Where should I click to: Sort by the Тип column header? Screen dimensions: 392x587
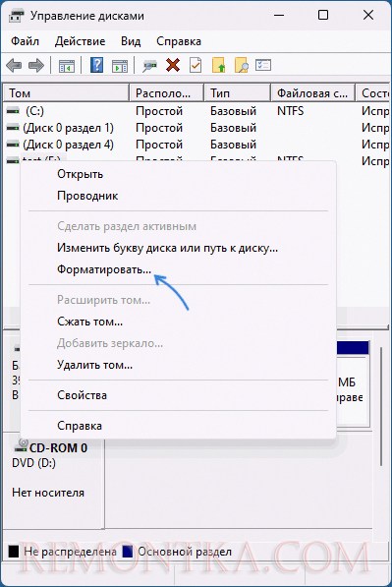238,93
